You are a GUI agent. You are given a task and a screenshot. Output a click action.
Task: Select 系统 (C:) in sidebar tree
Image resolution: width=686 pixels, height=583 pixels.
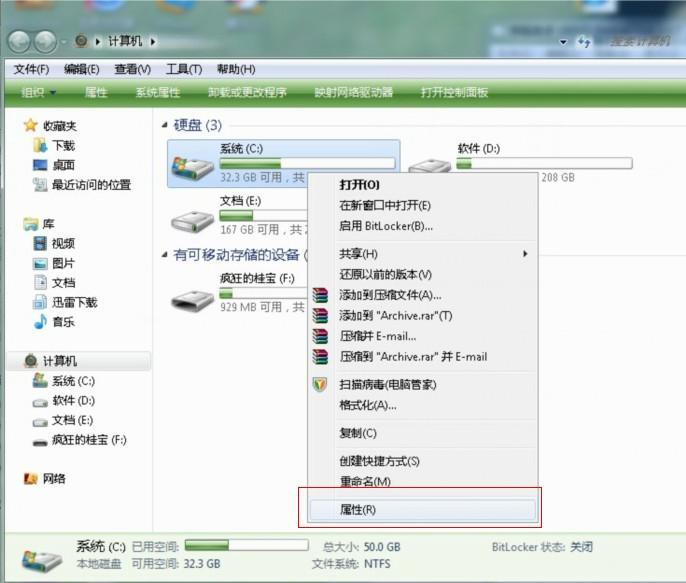click(x=63, y=381)
